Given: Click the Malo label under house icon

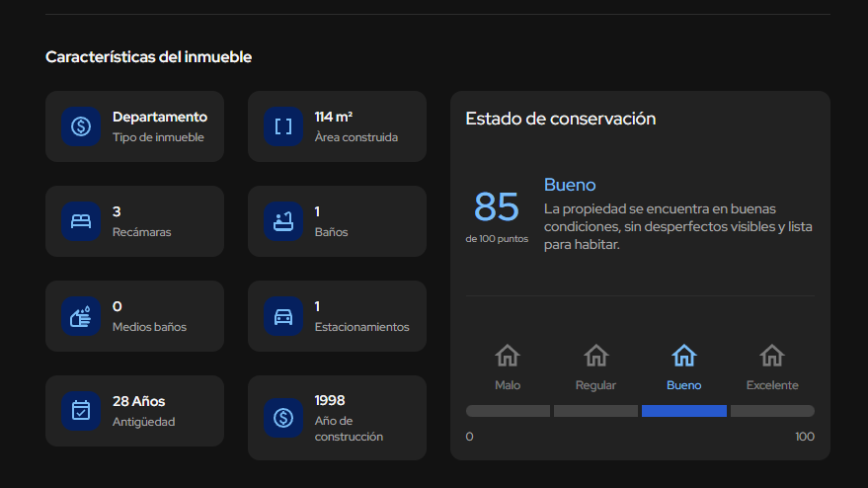Looking at the screenshot, I should 508,385.
